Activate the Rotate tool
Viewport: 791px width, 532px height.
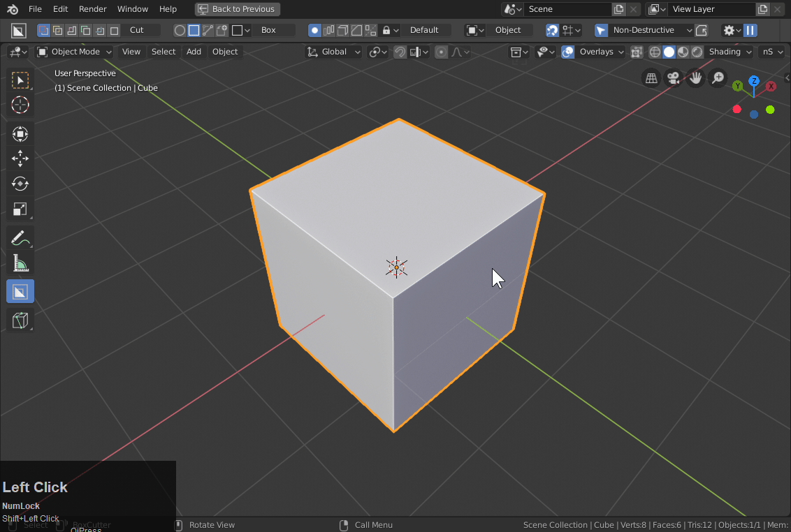coord(20,184)
